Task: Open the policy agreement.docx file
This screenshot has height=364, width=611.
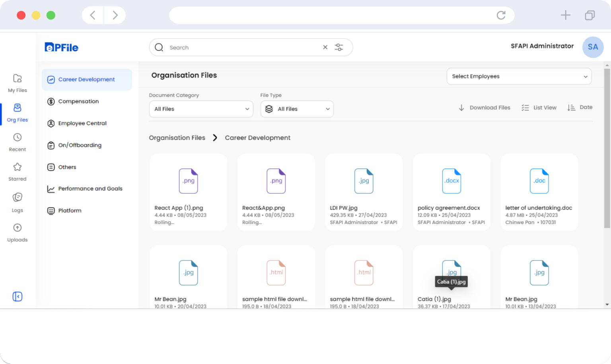Action: coord(451,192)
